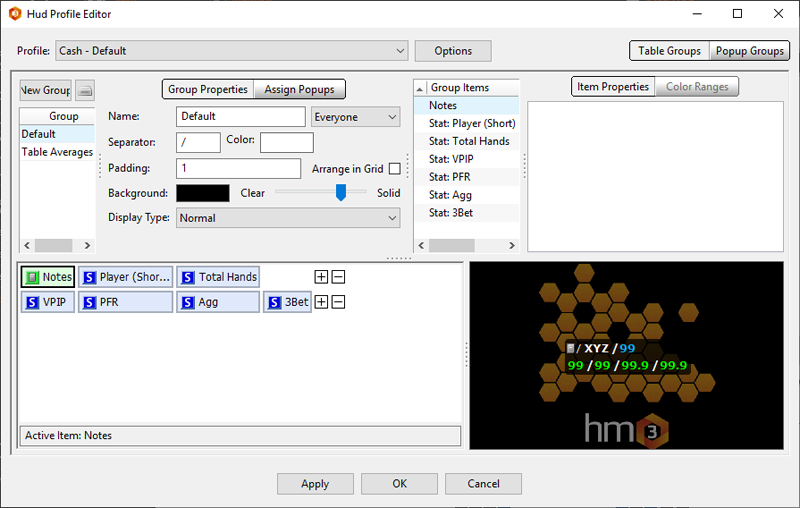Screen dimensions: 800x508
Task: Switch to Table Groups view
Action: [x=669, y=51]
